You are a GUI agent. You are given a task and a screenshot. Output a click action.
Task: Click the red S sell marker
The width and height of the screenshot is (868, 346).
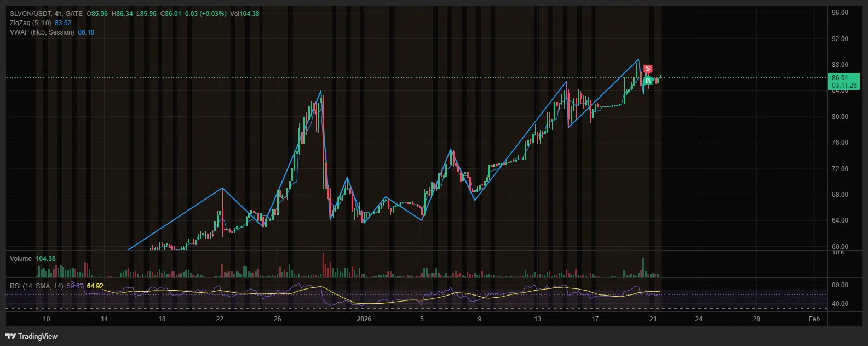648,69
